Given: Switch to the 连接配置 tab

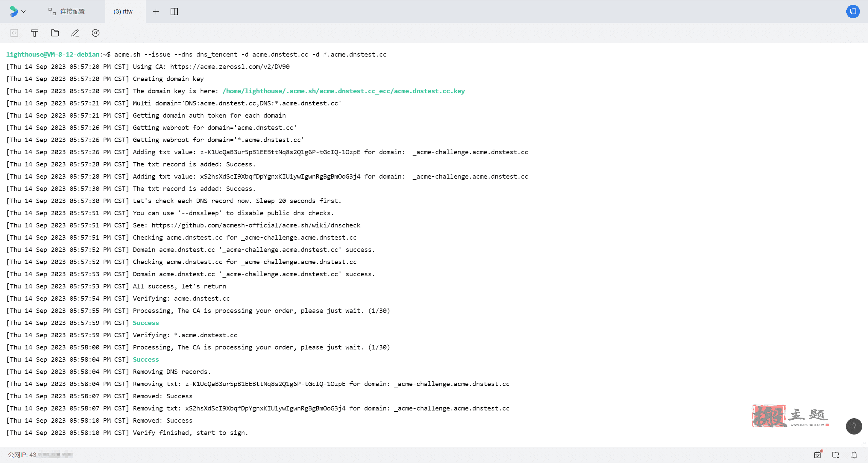Looking at the screenshot, I should tap(67, 12).
